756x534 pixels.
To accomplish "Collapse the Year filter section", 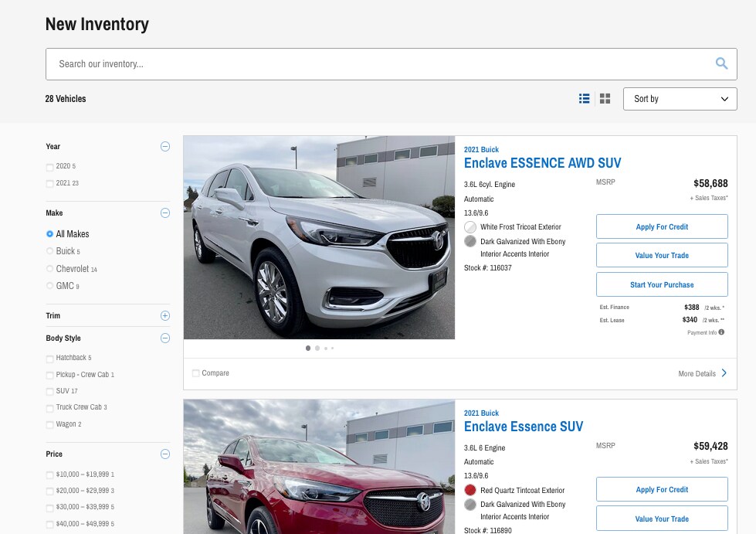I will (x=165, y=146).
